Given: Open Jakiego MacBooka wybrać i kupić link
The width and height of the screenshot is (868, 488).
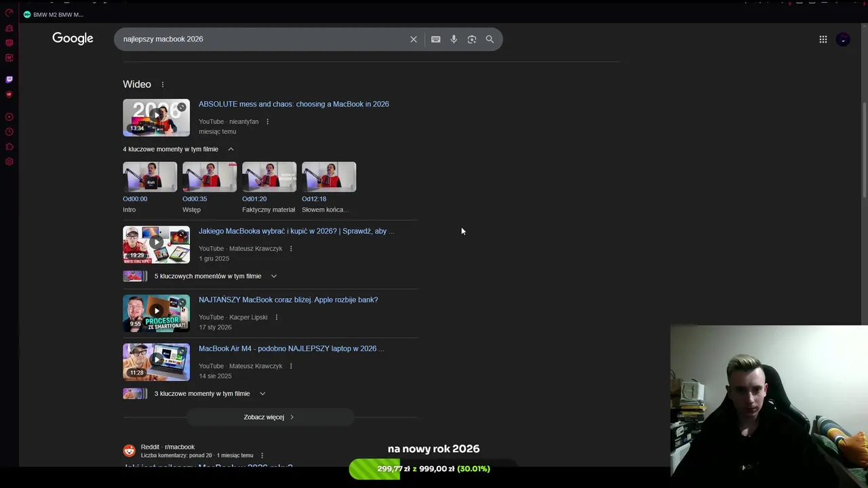Looking at the screenshot, I should 296,231.
